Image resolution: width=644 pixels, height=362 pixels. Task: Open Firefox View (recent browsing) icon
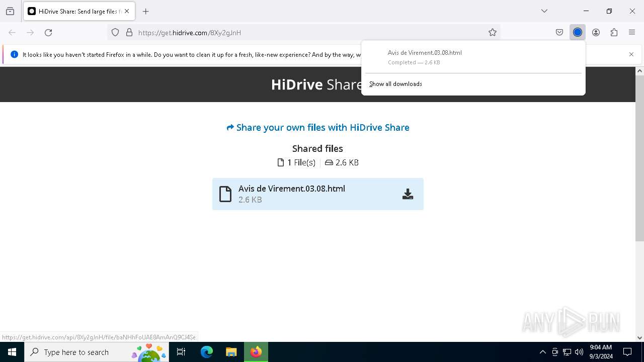(10, 11)
